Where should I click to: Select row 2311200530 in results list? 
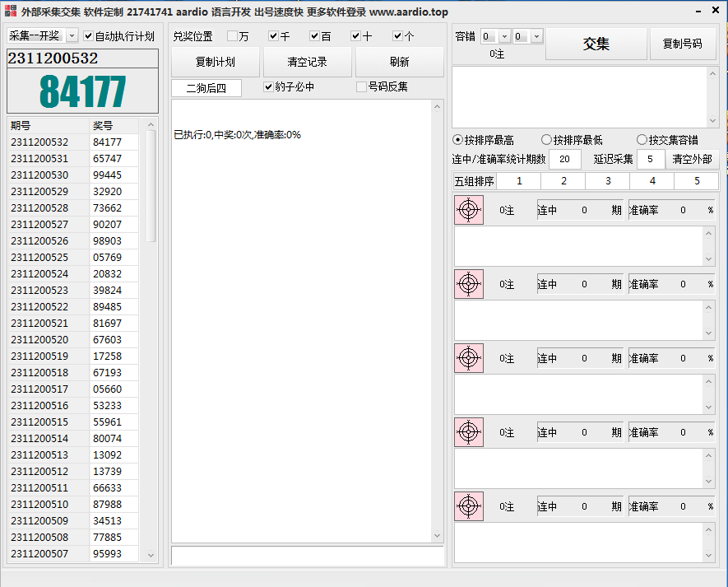click(73, 175)
